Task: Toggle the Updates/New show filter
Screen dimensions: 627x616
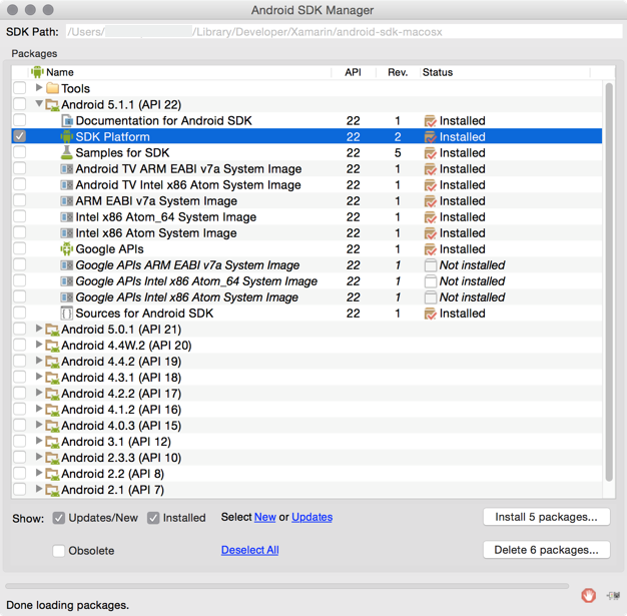Action: 59,518
